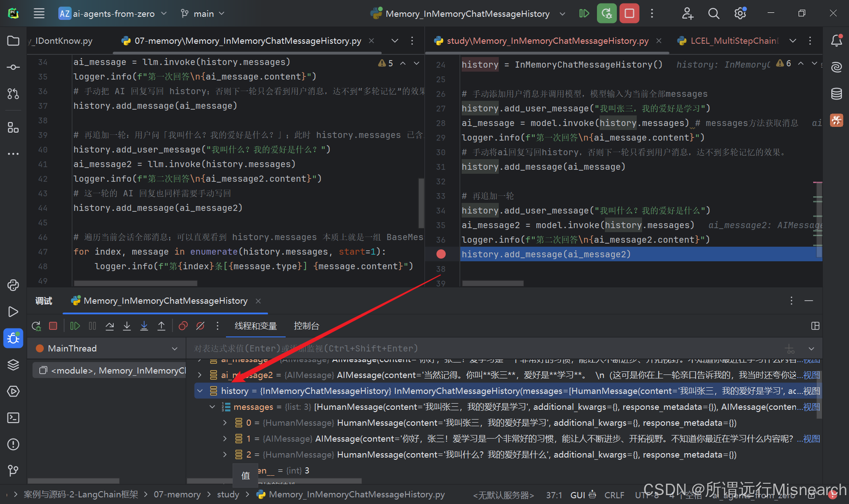
Task: Open the AI Assistant spiral icon
Action: pos(836,67)
